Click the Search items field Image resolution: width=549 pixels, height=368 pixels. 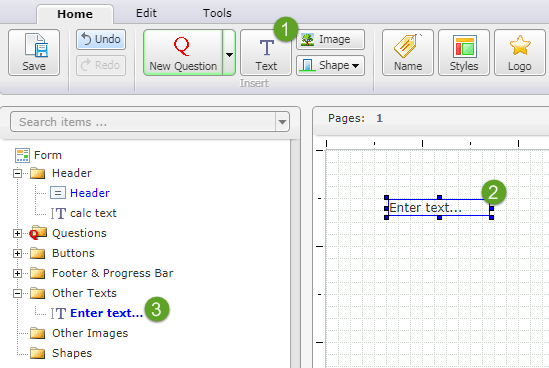point(143,122)
